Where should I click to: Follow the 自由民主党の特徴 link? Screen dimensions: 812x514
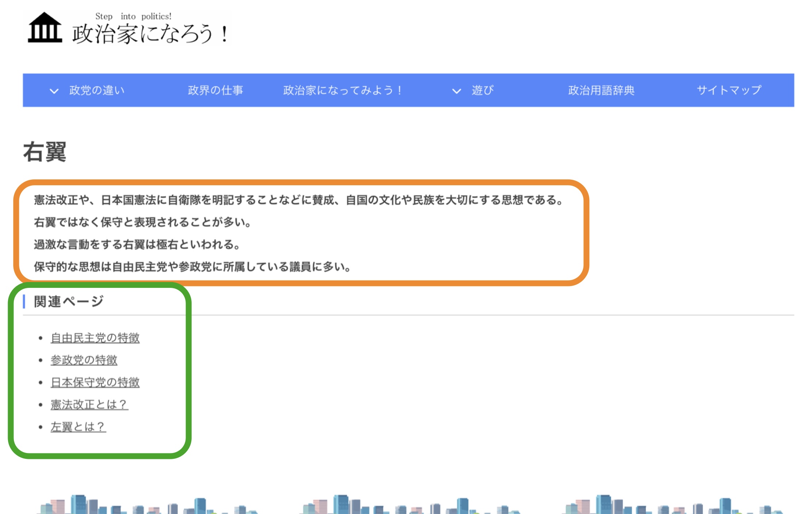click(x=95, y=338)
